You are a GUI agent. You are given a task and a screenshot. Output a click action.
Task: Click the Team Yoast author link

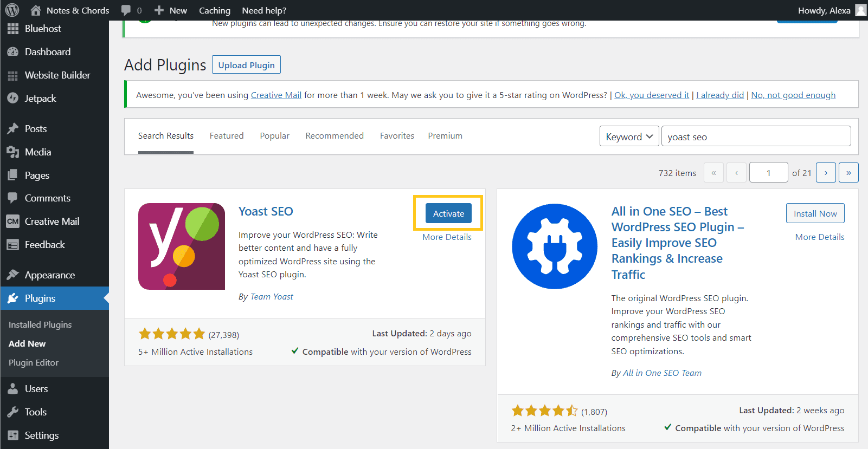click(272, 297)
